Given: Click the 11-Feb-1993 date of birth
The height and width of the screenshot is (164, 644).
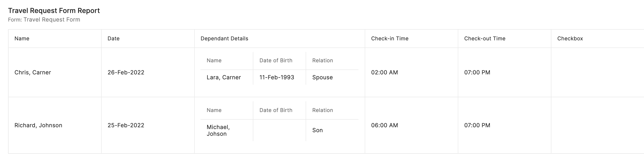Looking at the screenshot, I should [x=277, y=77].
